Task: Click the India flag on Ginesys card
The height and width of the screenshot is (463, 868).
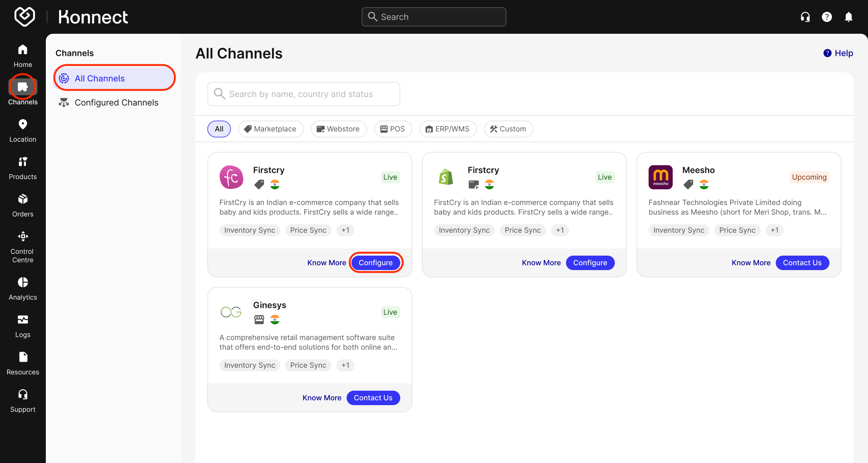Action: click(x=275, y=320)
